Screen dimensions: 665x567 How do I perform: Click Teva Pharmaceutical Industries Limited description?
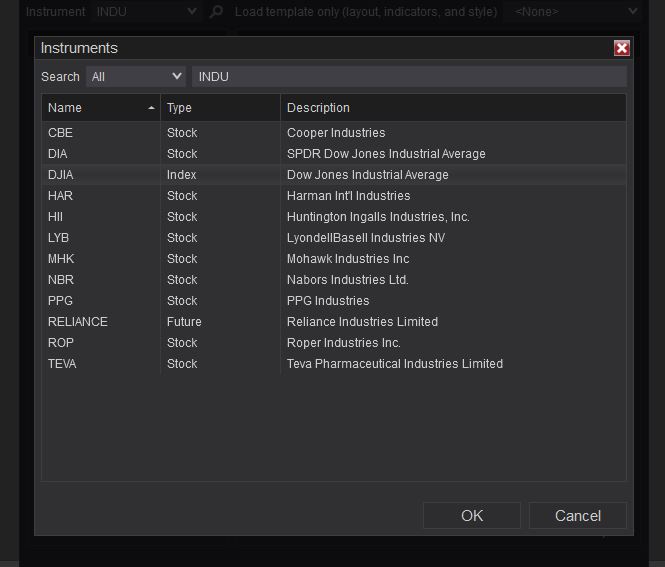pos(395,363)
